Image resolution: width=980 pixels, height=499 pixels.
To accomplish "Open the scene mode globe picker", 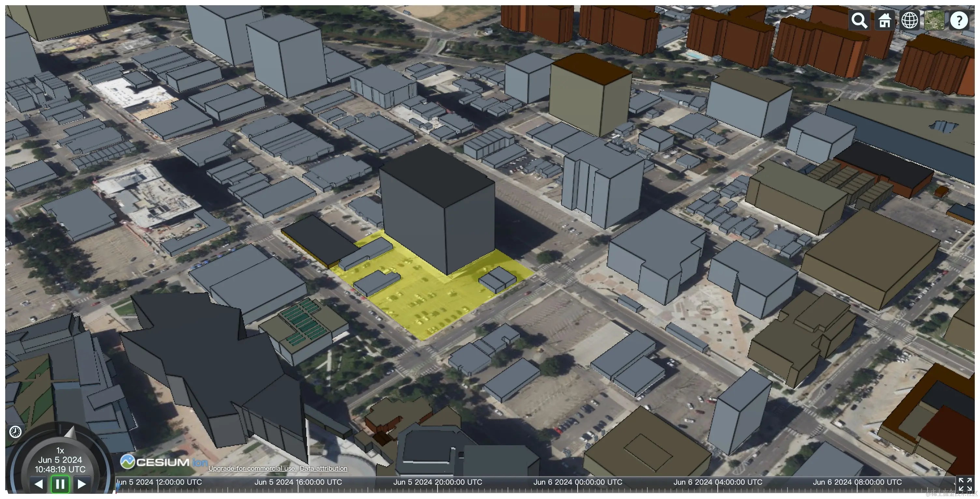I will tap(910, 20).
